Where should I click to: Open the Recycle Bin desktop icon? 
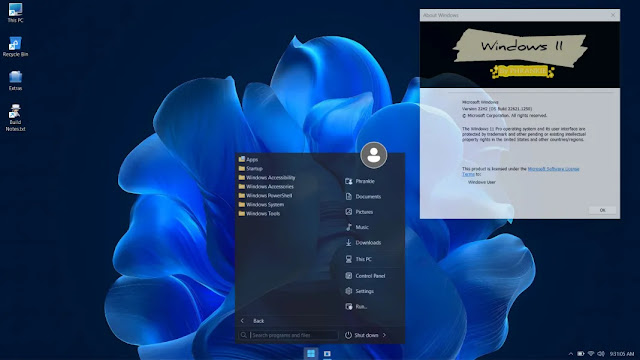tap(15, 46)
